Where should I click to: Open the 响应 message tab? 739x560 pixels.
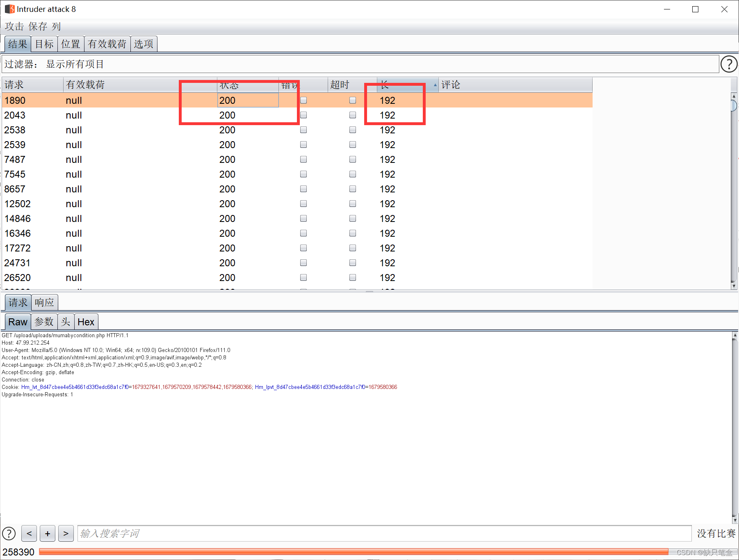click(44, 302)
